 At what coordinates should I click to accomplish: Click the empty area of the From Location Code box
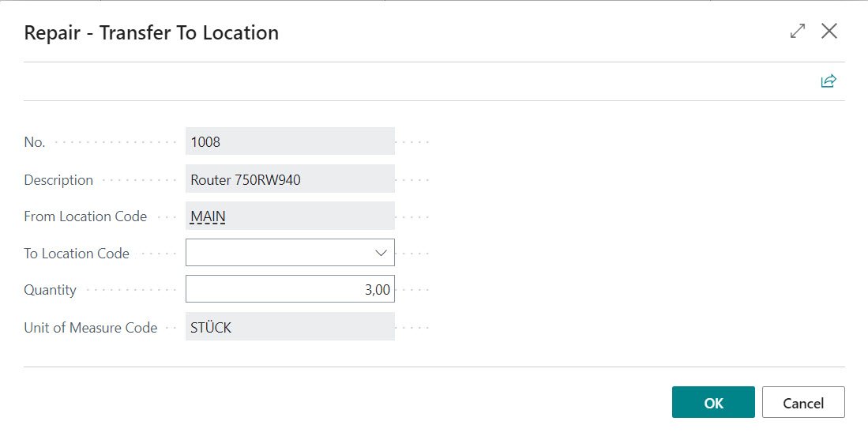point(316,216)
